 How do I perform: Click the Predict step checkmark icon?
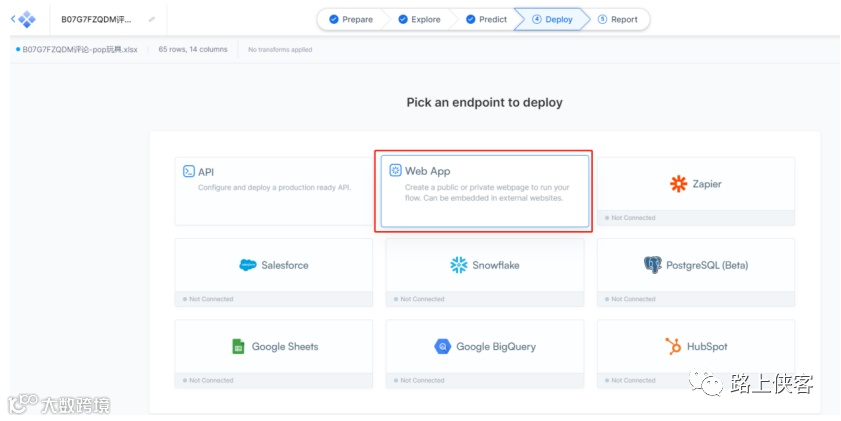pyautogui.click(x=470, y=19)
